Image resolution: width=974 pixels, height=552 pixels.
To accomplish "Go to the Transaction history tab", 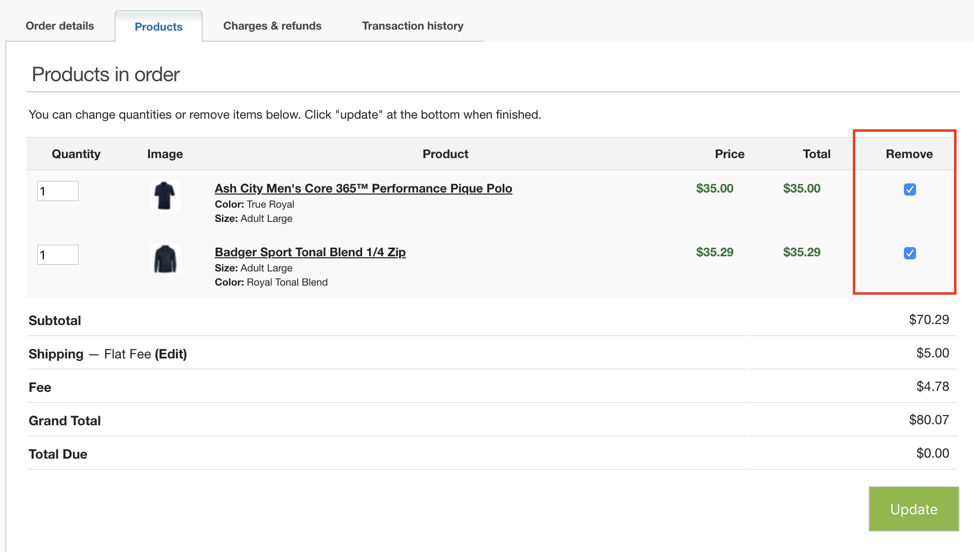I will click(x=412, y=26).
